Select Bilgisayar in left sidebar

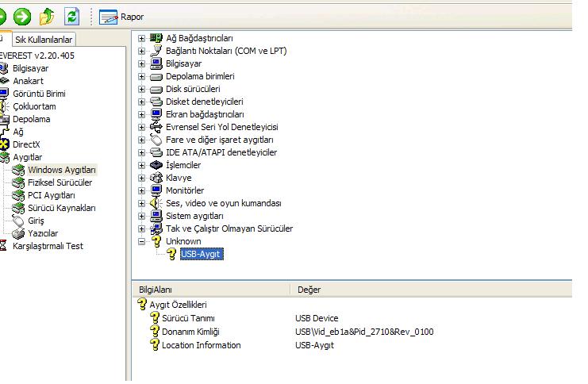30,68
